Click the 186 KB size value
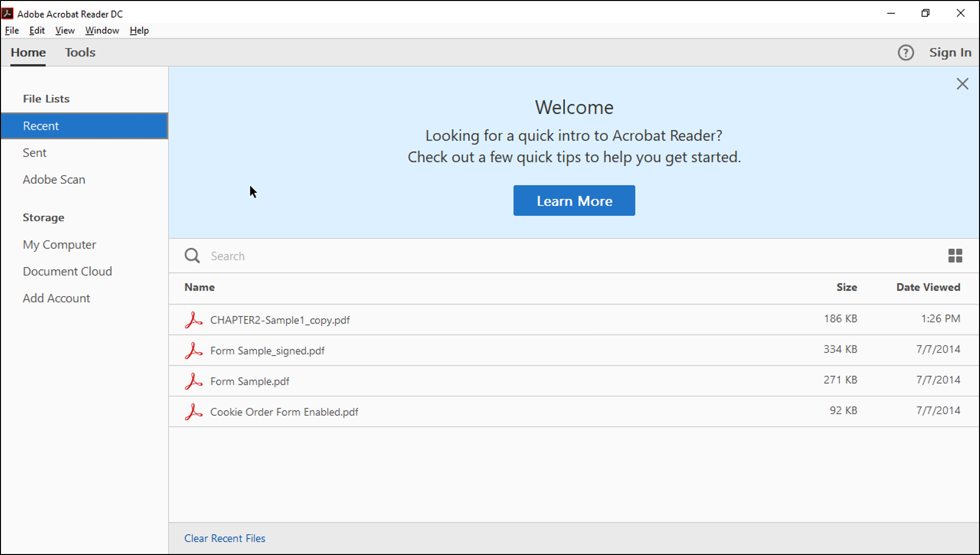The image size is (980, 555). coord(840,319)
